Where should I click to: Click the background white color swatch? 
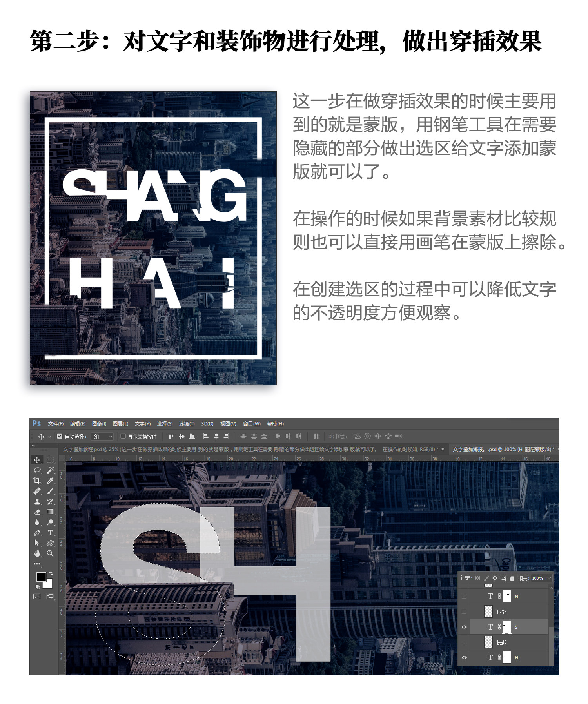[48, 584]
